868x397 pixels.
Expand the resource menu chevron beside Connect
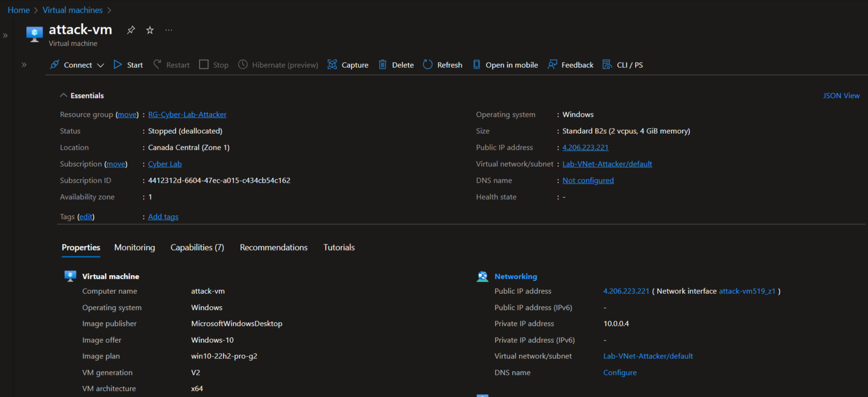[x=24, y=65]
